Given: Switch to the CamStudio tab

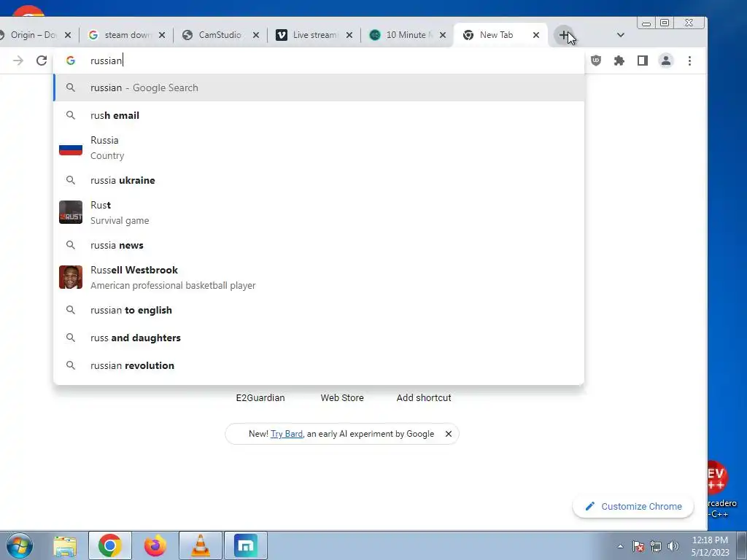Looking at the screenshot, I should coord(220,35).
